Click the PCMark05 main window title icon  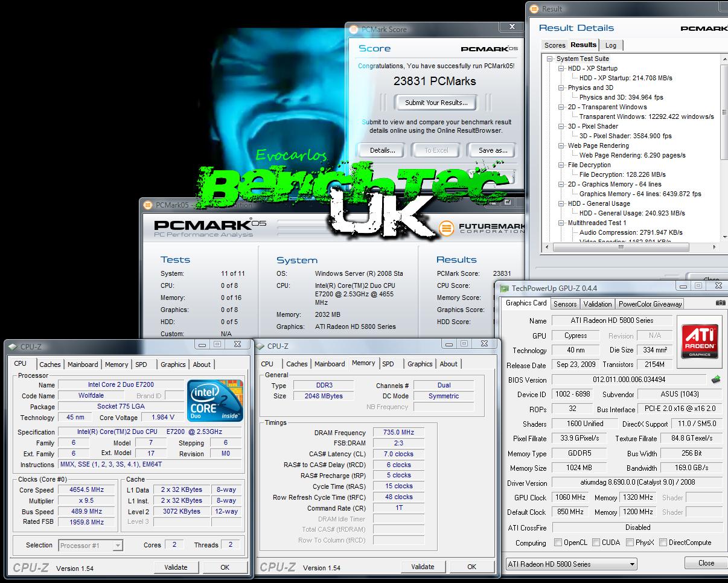pos(148,205)
